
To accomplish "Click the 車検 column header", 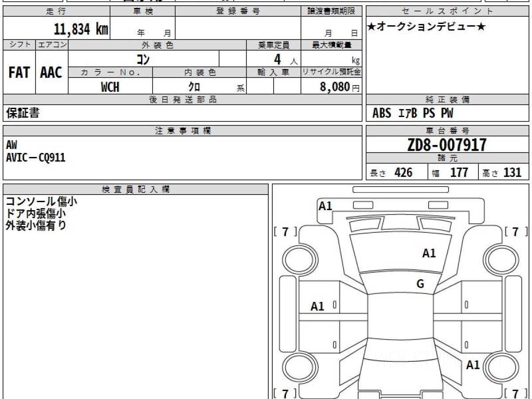I will pyautogui.click(x=142, y=11).
